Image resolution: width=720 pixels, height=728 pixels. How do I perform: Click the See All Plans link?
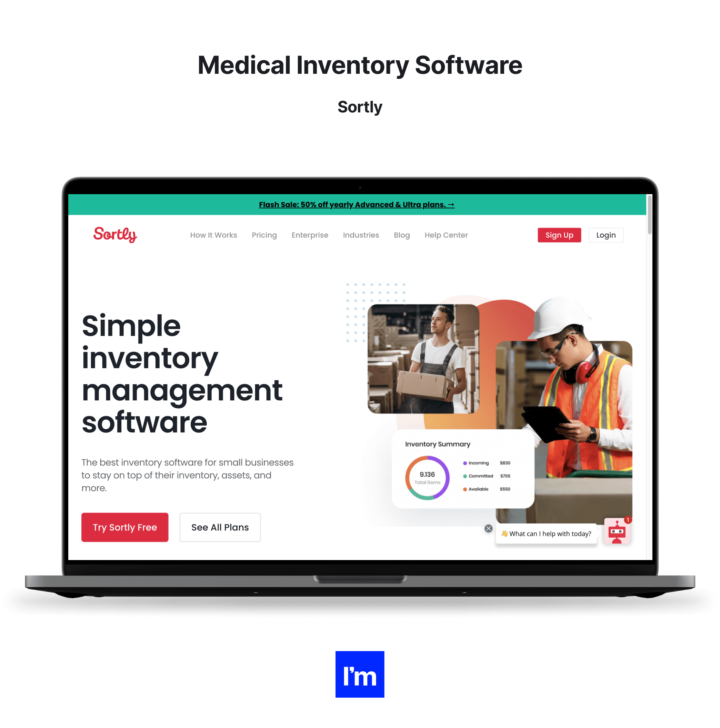tap(221, 528)
